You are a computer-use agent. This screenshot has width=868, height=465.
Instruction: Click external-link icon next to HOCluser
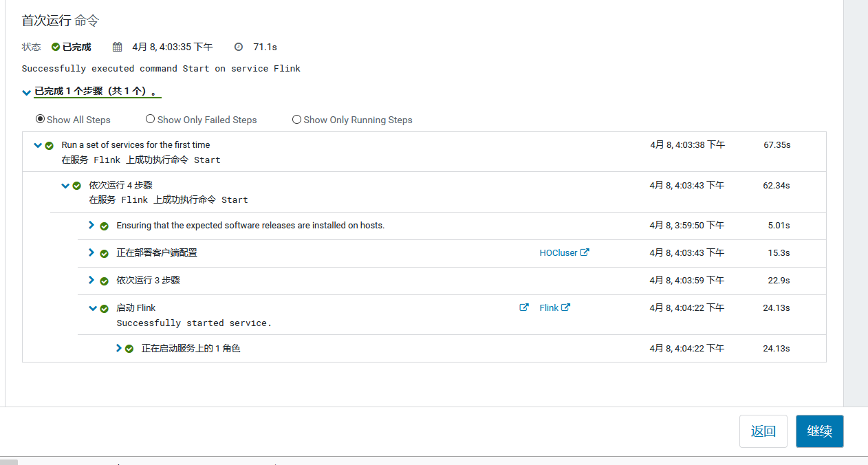[585, 252]
